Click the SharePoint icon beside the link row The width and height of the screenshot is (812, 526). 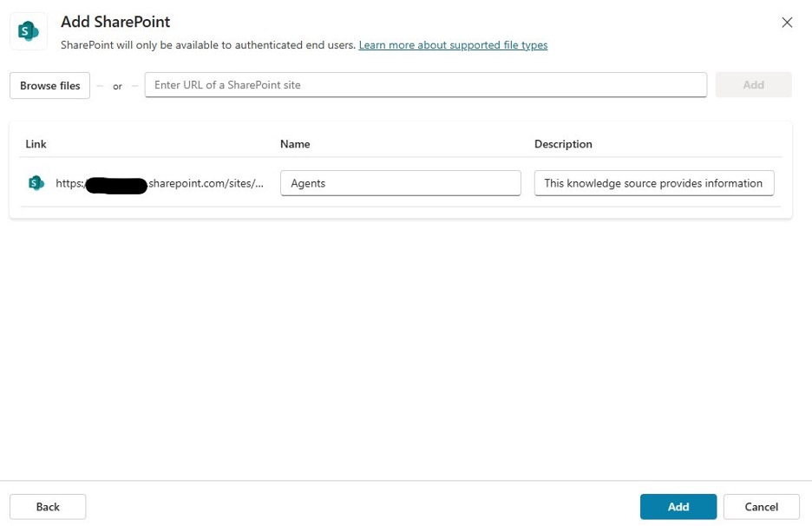point(36,183)
